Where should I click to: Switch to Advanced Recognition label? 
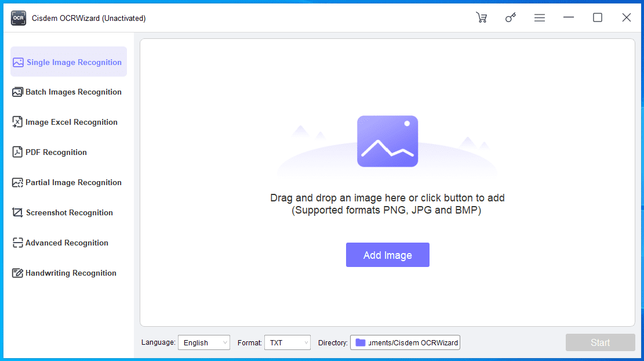[x=67, y=243]
